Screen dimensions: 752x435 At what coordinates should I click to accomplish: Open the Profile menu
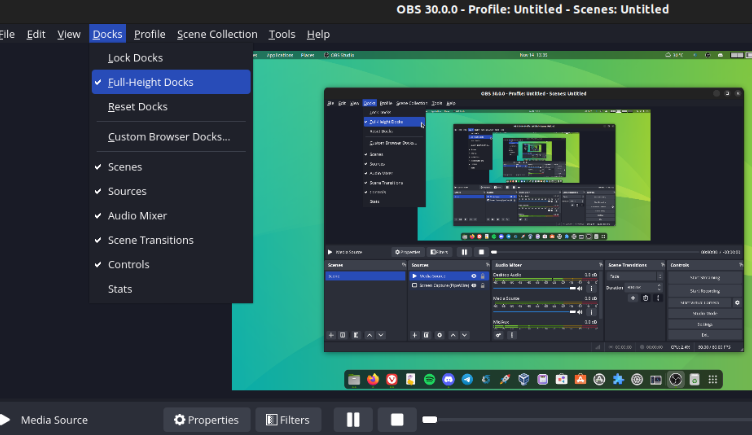(150, 35)
